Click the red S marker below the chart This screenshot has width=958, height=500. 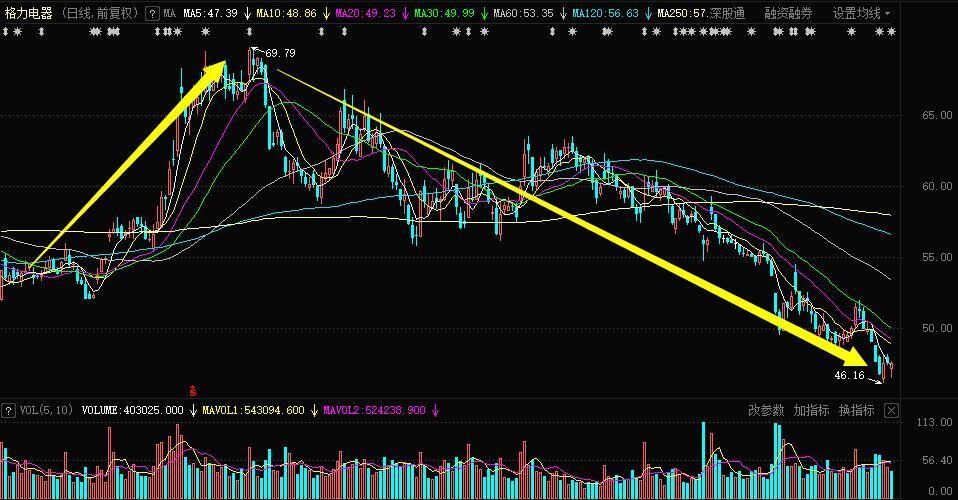[x=192, y=389]
